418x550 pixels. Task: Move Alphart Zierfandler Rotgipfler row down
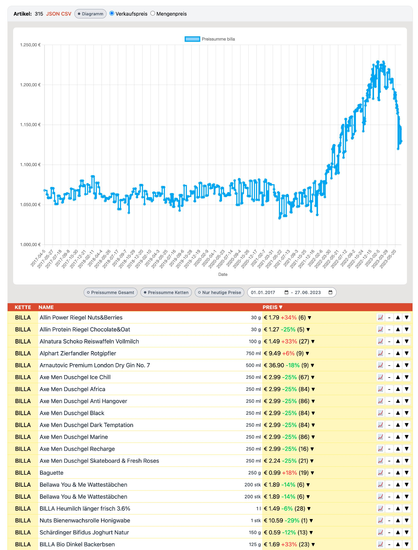[406, 353]
